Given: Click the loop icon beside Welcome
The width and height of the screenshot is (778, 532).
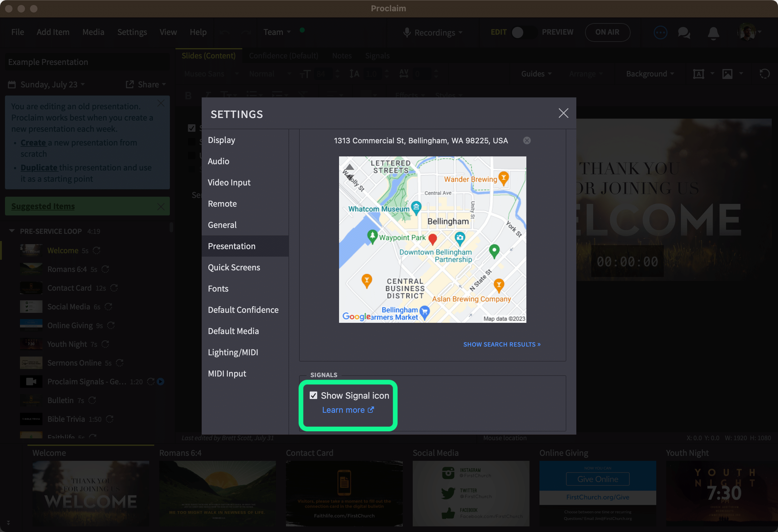Looking at the screenshot, I should (x=96, y=250).
